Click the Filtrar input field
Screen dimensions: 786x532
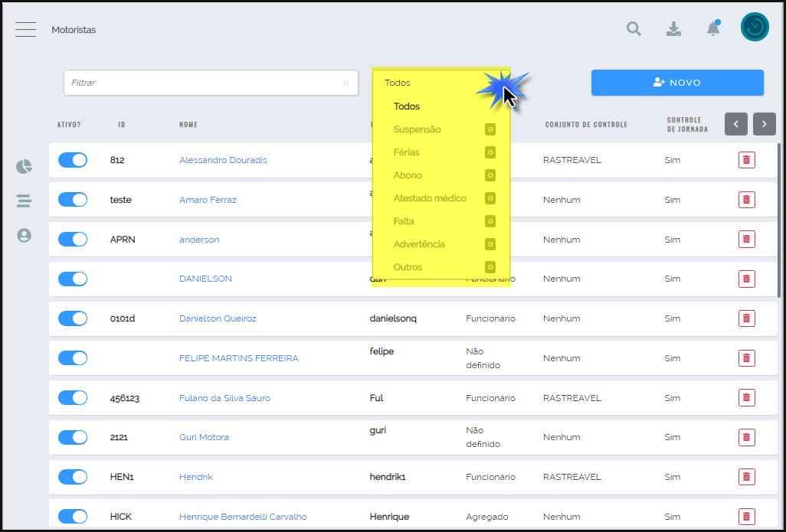click(203, 83)
